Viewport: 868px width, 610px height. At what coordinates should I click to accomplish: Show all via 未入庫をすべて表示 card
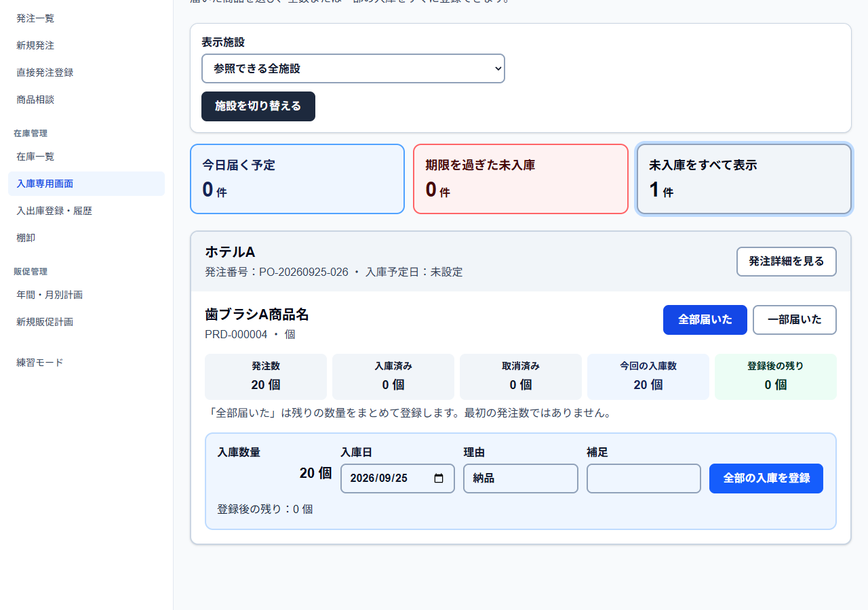[x=744, y=179]
